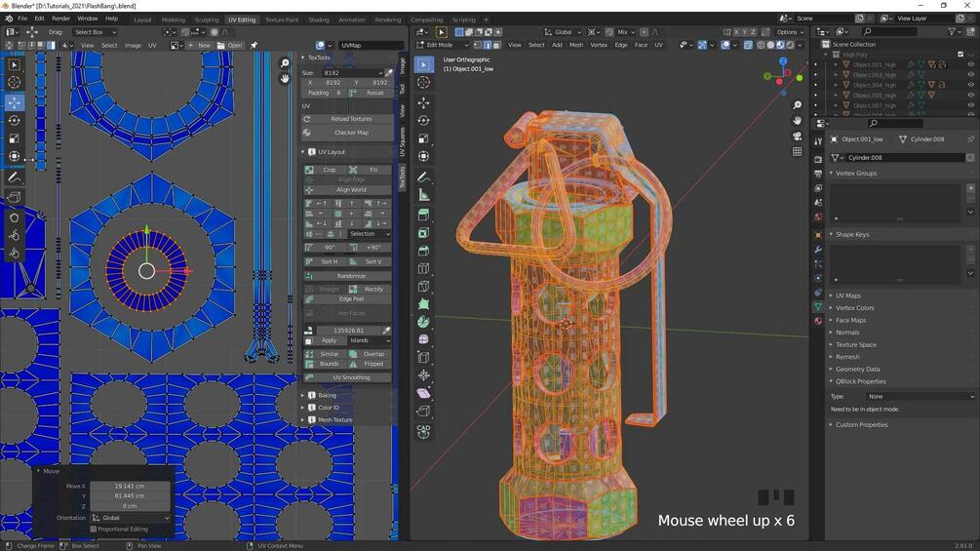Open the QBlock Type dropdown set to None

(x=921, y=396)
